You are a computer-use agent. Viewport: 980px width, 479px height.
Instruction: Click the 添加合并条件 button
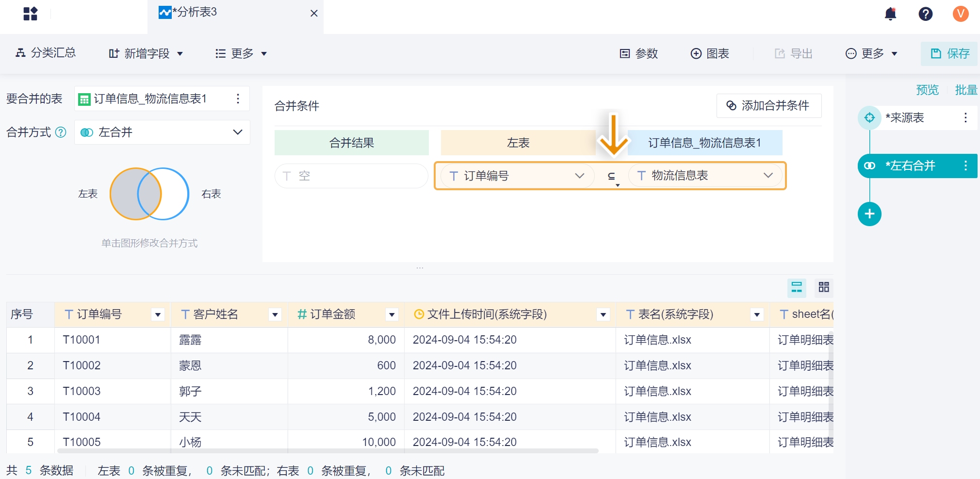[x=768, y=106]
